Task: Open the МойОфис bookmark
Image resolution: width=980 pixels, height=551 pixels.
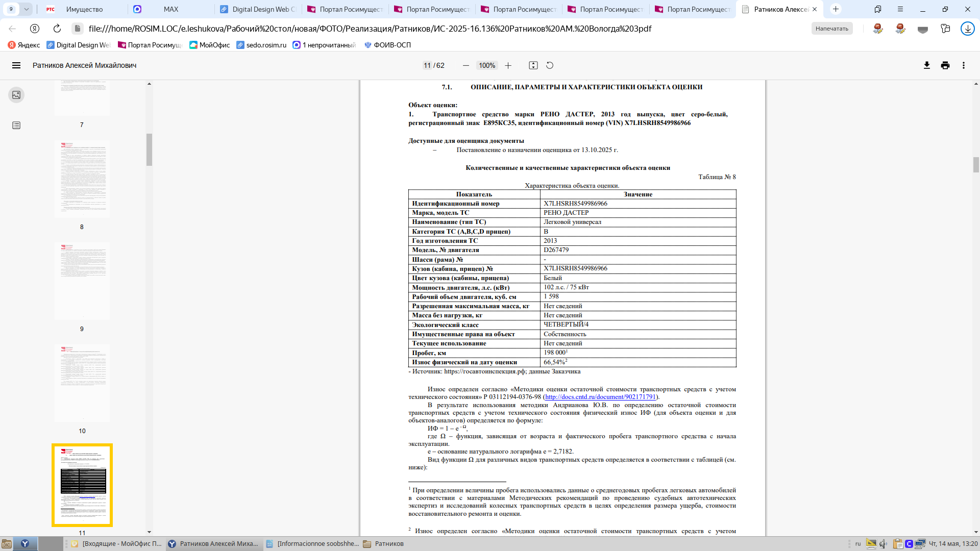Action: tap(210, 45)
